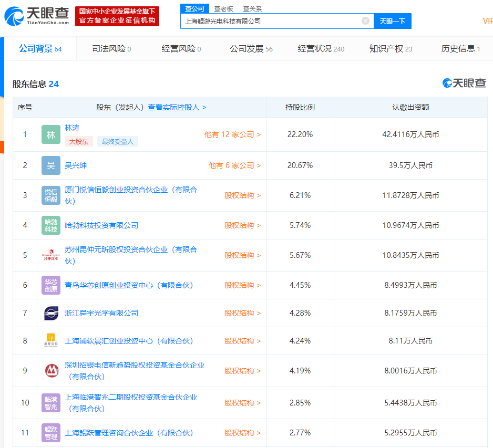
Task: Click the TianYanCha logo at top left
Action: (x=37, y=16)
